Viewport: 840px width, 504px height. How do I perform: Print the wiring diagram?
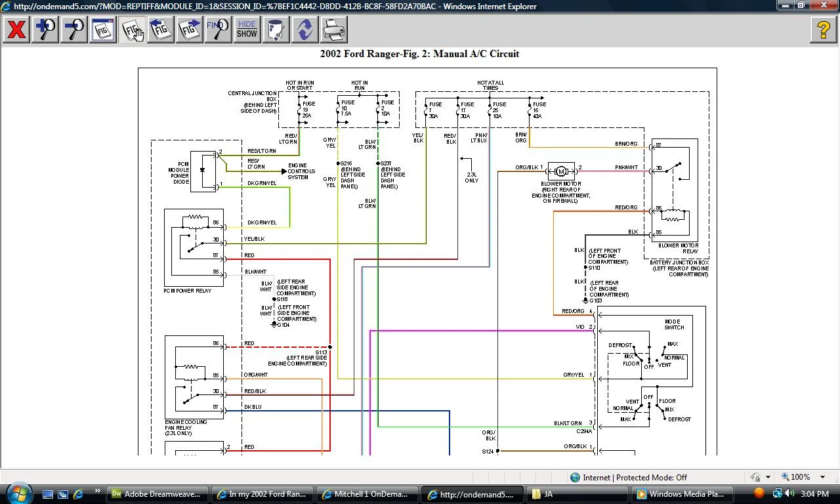[x=333, y=30]
